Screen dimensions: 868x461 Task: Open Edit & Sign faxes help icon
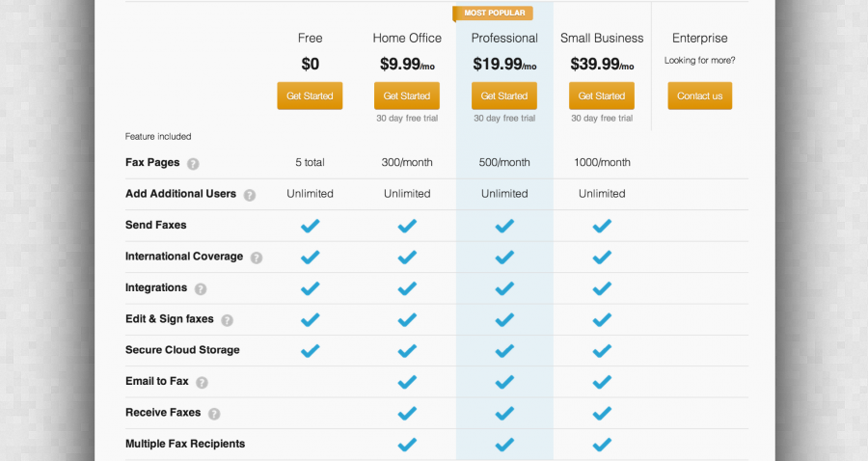pos(227,320)
